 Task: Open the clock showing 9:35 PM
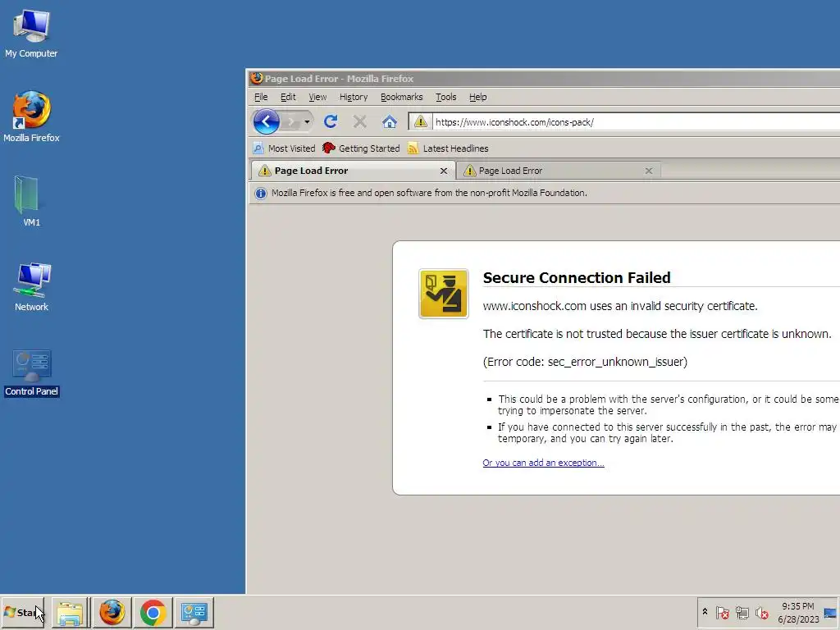coord(798,612)
